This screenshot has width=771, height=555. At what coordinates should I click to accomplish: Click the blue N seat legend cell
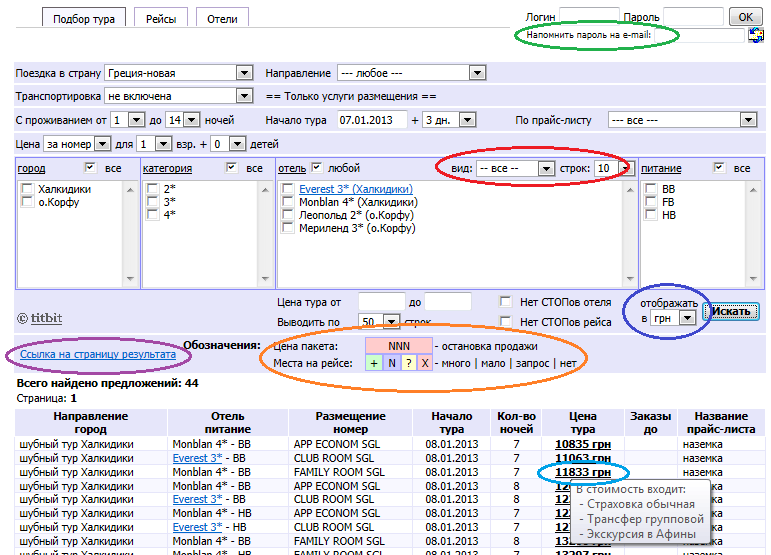[392, 363]
